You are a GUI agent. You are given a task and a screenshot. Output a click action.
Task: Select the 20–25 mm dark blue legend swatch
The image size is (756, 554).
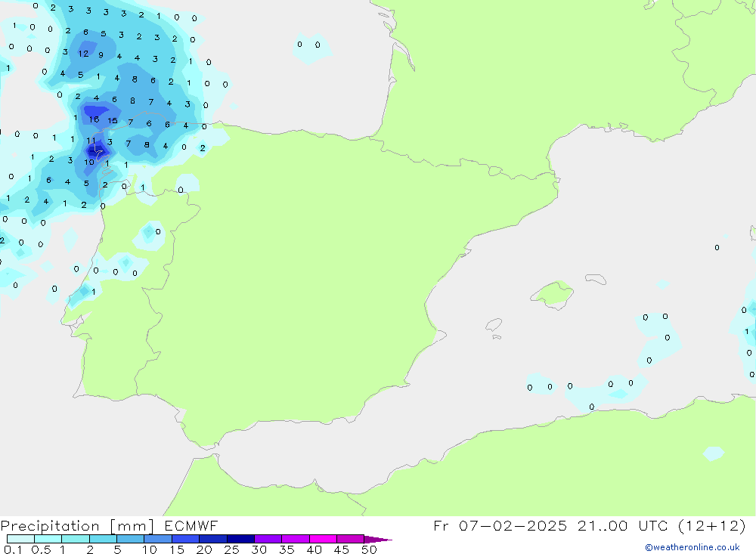pyautogui.click(x=212, y=539)
